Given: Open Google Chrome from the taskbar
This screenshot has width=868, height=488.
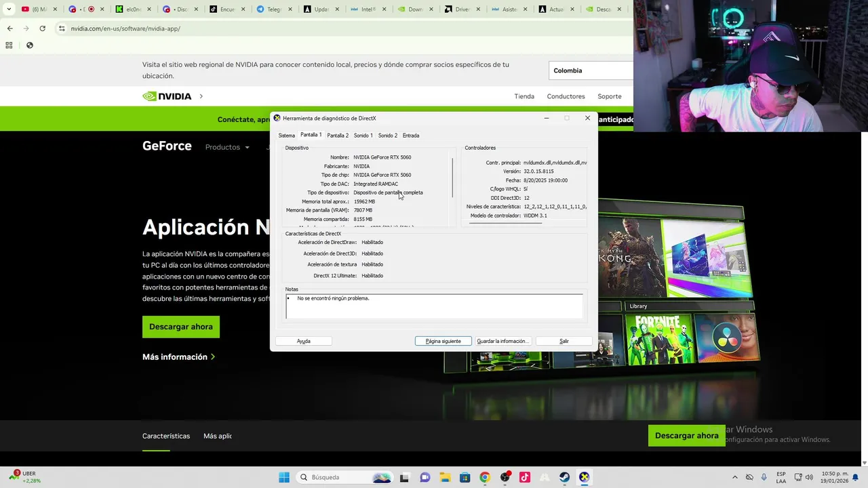Looking at the screenshot, I should point(484,477).
